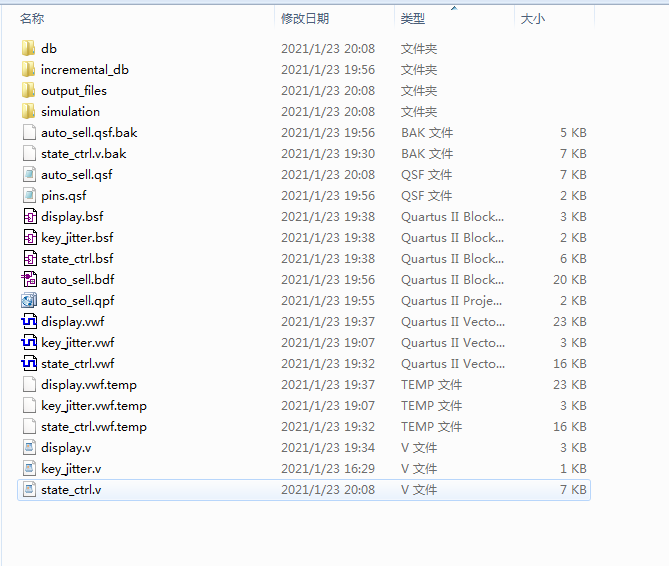Screen dimensions: 669x566
Task: Sort by the 类型 column header
Action: [x=413, y=18]
